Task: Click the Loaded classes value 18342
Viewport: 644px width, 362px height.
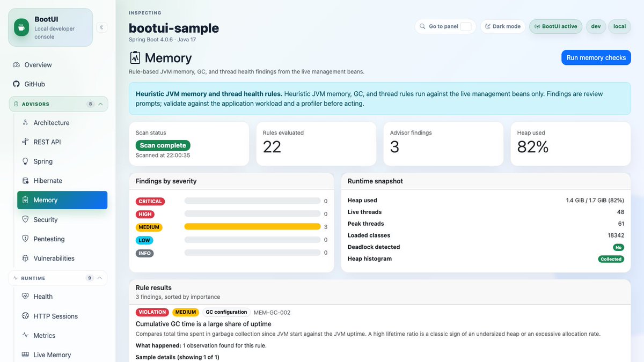Action: 616,235
